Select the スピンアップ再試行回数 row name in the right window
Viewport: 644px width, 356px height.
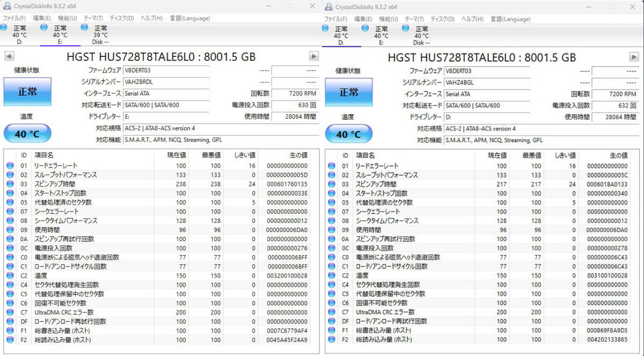(x=386, y=239)
